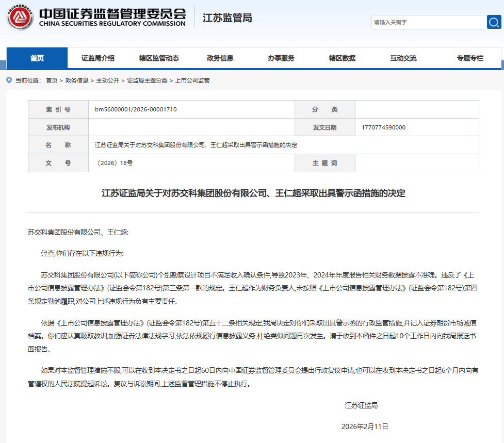Click the 首页 breadcrumb link

[52, 80]
